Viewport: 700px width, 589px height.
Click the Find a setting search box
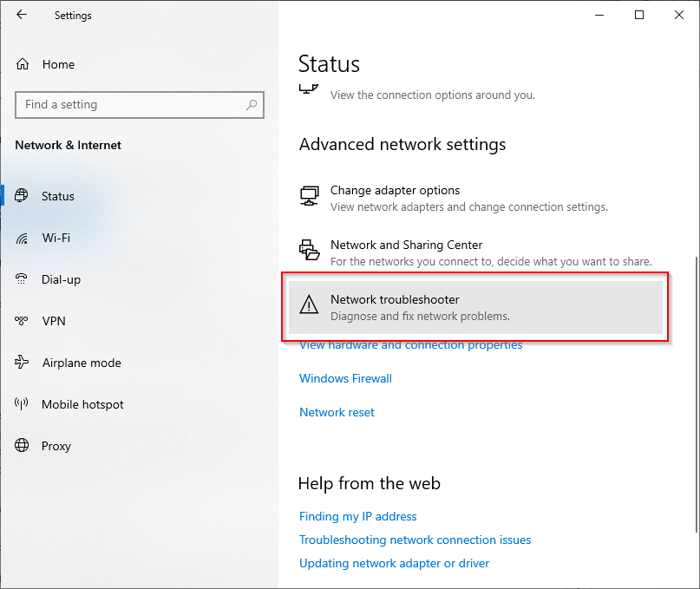130,105
